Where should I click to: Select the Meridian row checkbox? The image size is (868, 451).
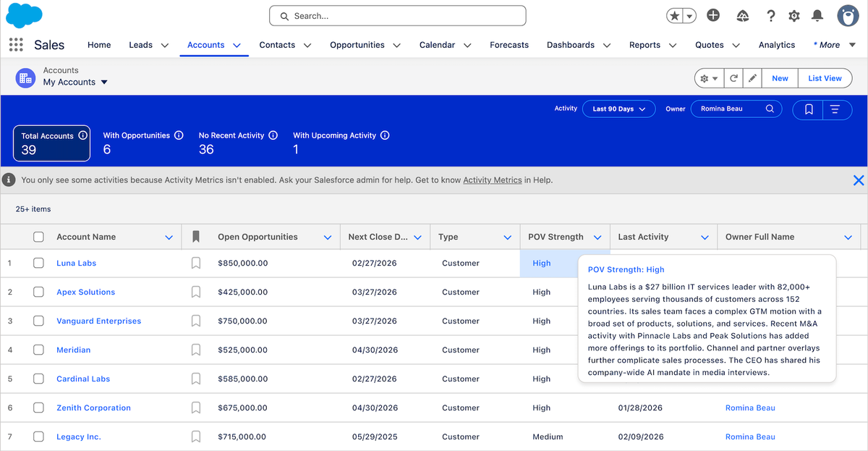pyautogui.click(x=39, y=350)
